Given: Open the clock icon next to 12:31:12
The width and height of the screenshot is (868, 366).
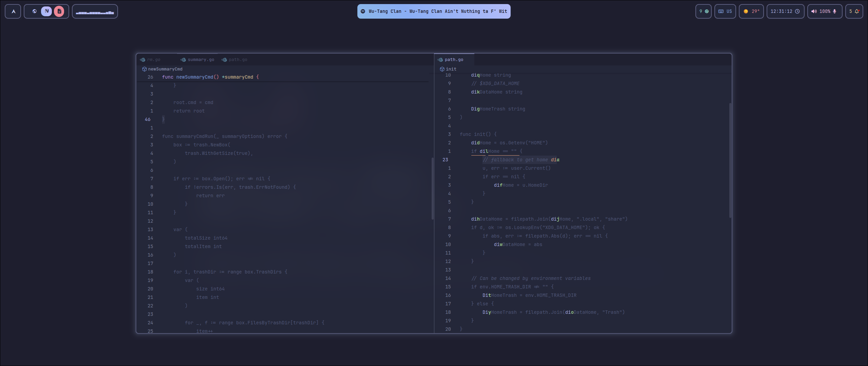Looking at the screenshot, I should tap(798, 11).
